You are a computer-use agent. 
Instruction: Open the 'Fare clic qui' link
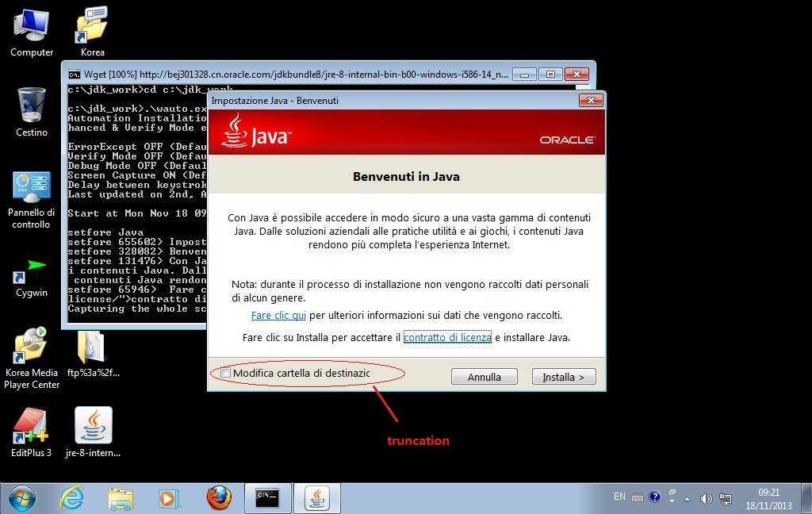click(278, 316)
